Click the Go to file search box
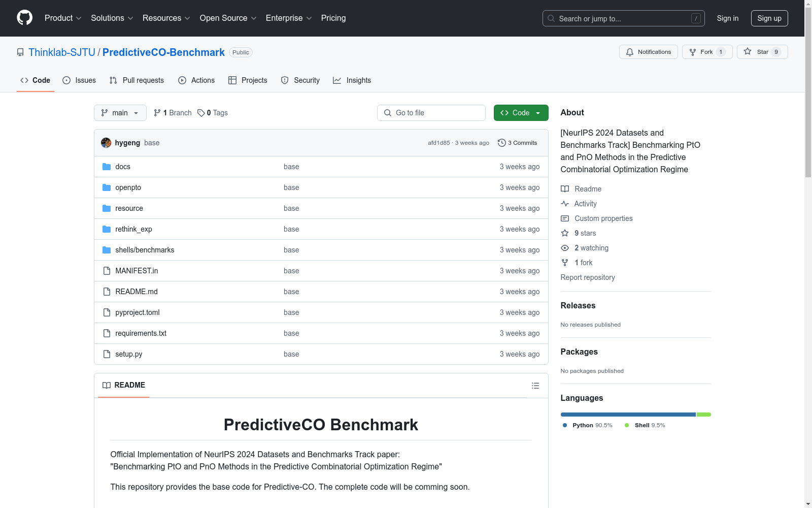This screenshot has height=508, width=812. (431, 113)
